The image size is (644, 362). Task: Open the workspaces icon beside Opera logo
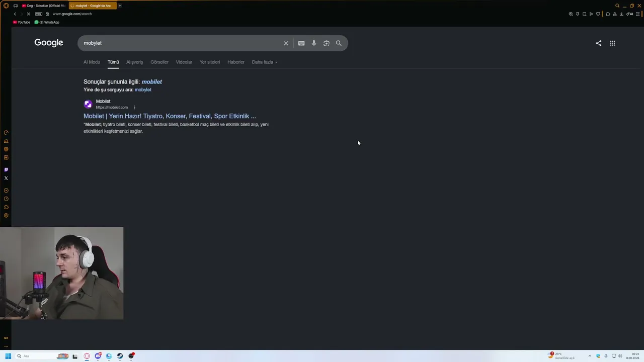16,6
